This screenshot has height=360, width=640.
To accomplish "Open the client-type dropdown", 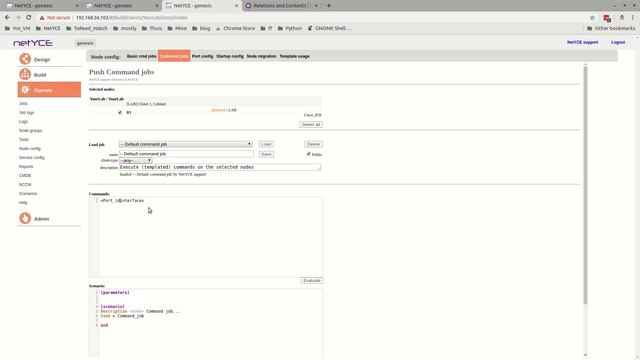I will point(136,161).
